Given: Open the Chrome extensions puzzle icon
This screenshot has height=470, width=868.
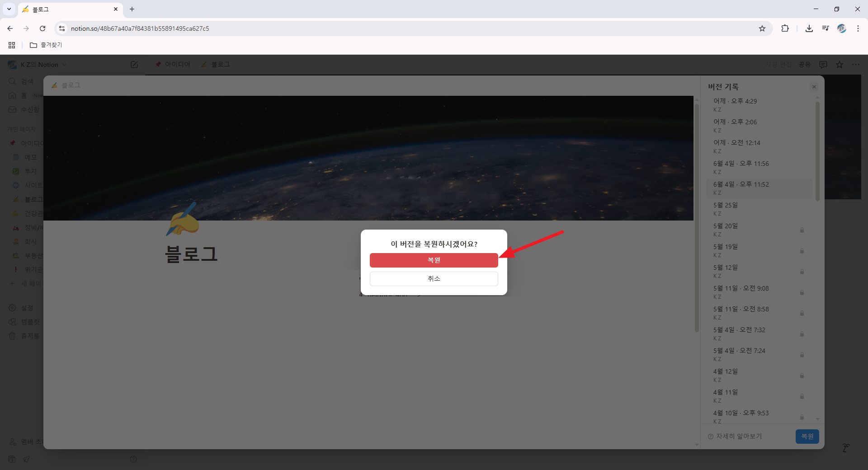Looking at the screenshot, I should (x=785, y=28).
